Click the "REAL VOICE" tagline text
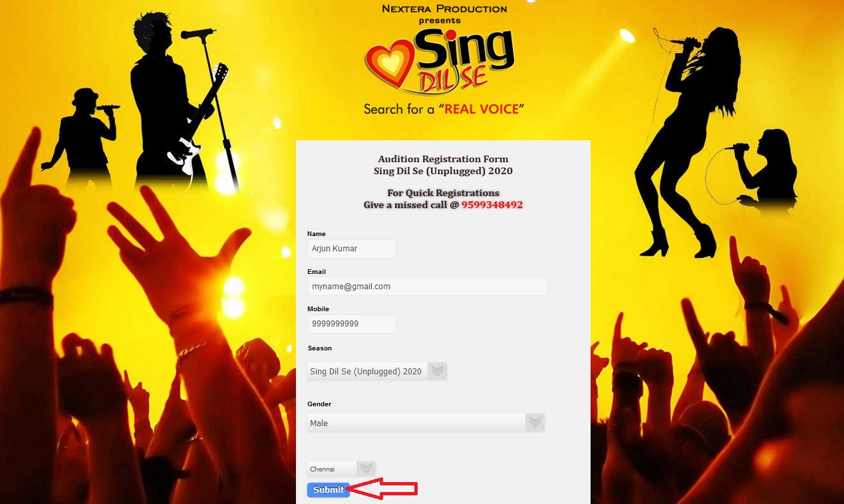 tap(482, 109)
